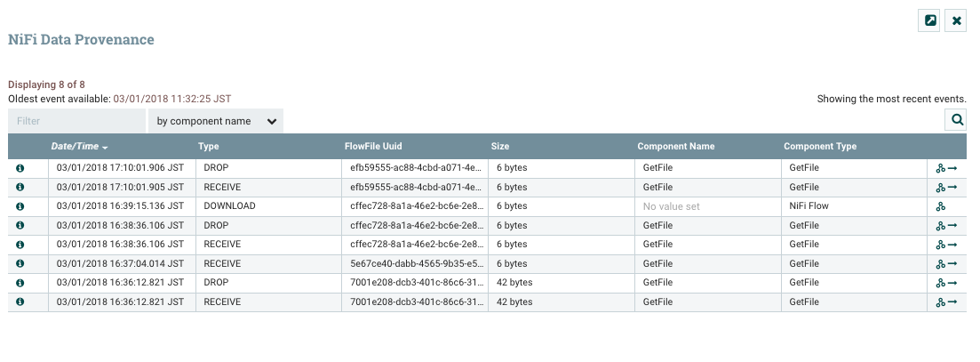The height and width of the screenshot is (362, 980).
Task: Open the 'by component name' filter dropdown
Action: (216, 121)
